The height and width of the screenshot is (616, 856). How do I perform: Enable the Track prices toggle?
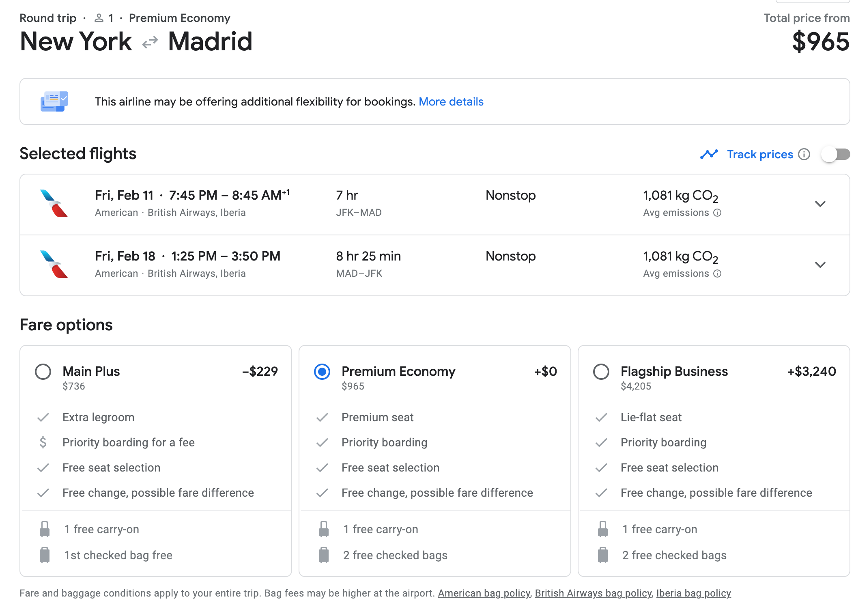pos(835,154)
